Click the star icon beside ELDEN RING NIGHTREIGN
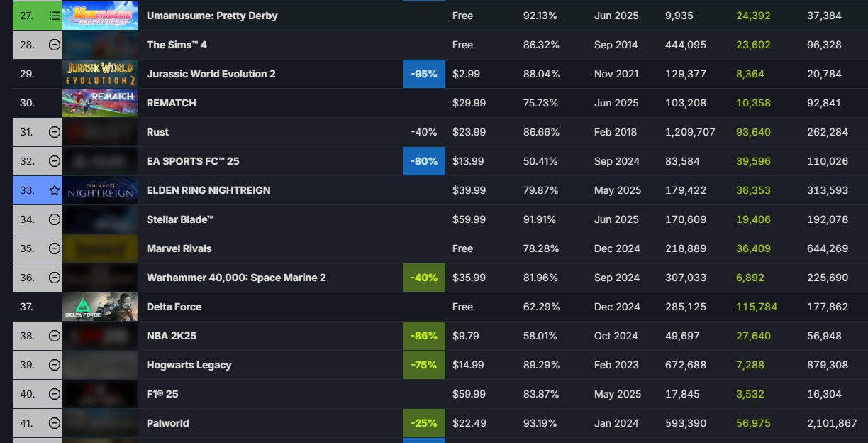This screenshot has height=443, width=868. click(x=55, y=190)
